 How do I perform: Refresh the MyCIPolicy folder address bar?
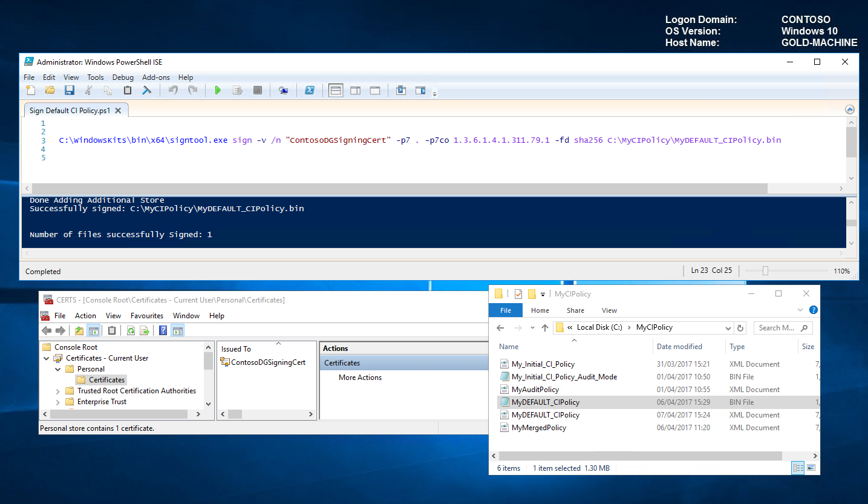(740, 328)
